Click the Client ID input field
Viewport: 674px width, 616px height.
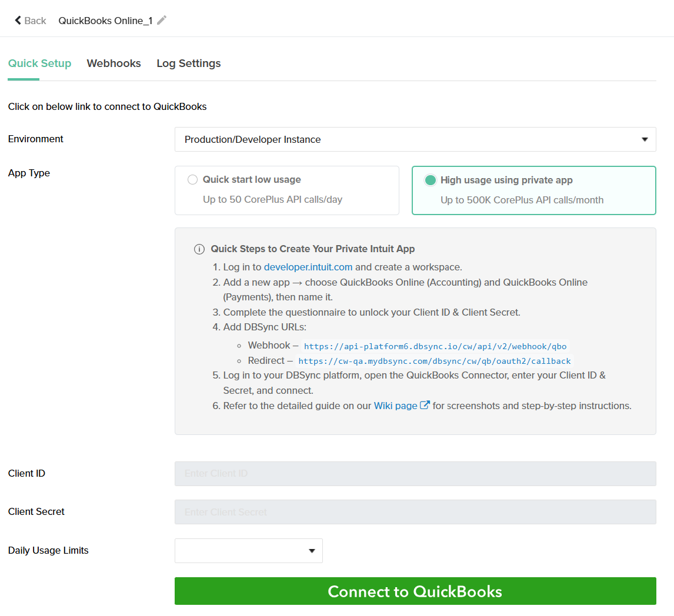pos(415,474)
